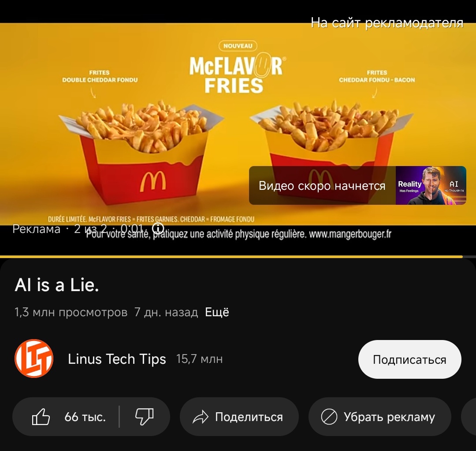The height and width of the screenshot is (451, 476).
Task: Click the Видео скоро начнется banner
Action: click(357, 185)
